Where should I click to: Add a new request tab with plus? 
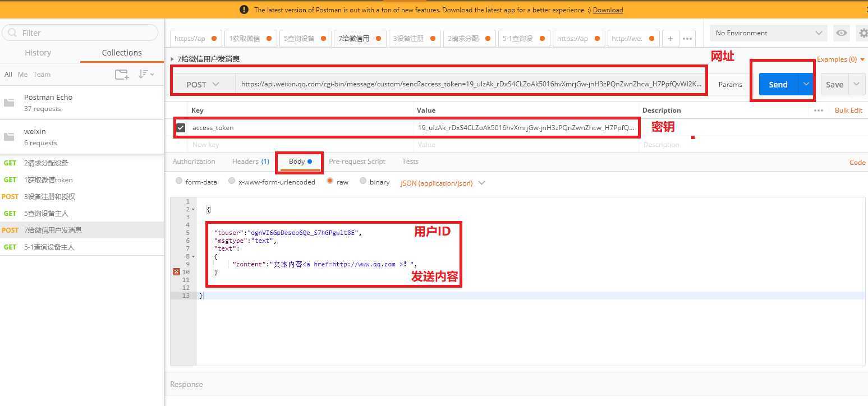(x=670, y=39)
